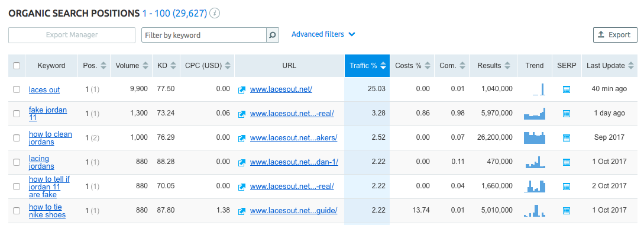Click the 40 min ago update cell
The image size is (644, 225).
point(610,89)
